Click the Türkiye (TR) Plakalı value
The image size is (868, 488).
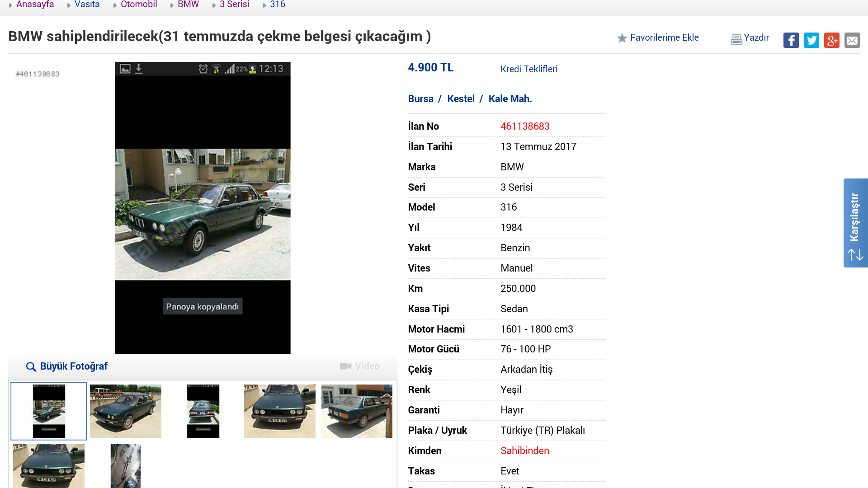tap(542, 431)
